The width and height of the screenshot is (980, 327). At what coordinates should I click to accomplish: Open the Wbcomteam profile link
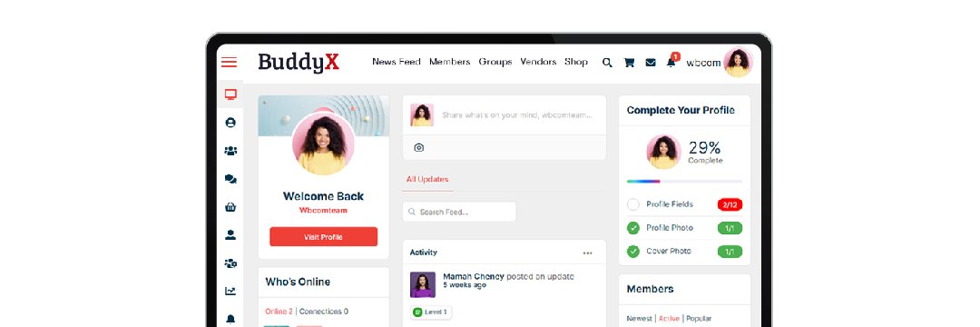pyautogui.click(x=323, y=211)
